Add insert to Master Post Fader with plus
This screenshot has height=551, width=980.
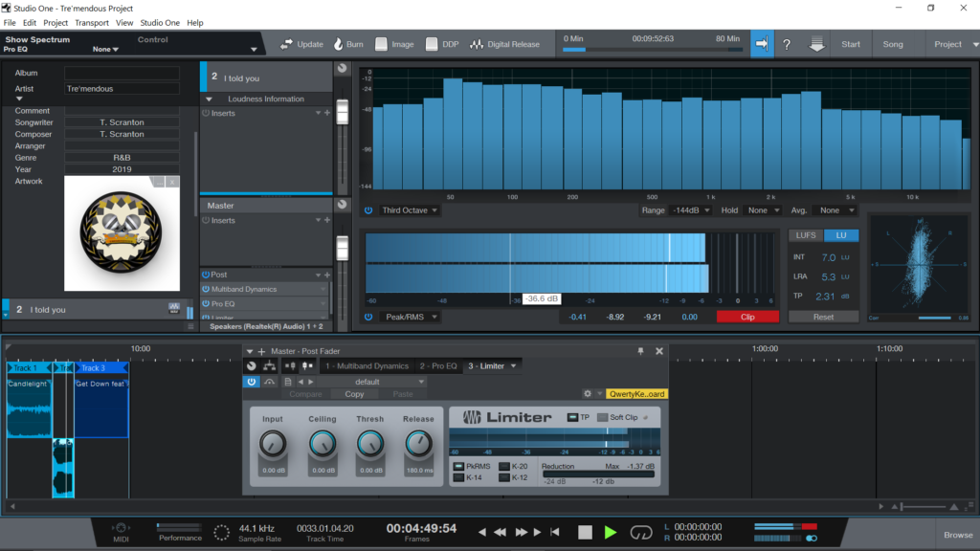(261, 351)
